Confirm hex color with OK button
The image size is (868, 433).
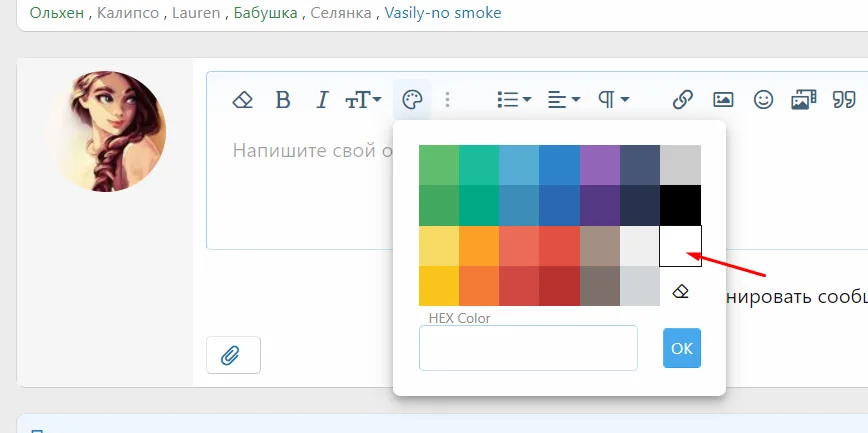682,348
